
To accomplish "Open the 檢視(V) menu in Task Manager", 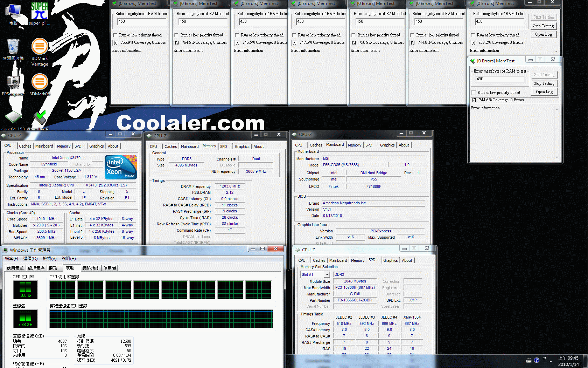I will click(50, 259).
